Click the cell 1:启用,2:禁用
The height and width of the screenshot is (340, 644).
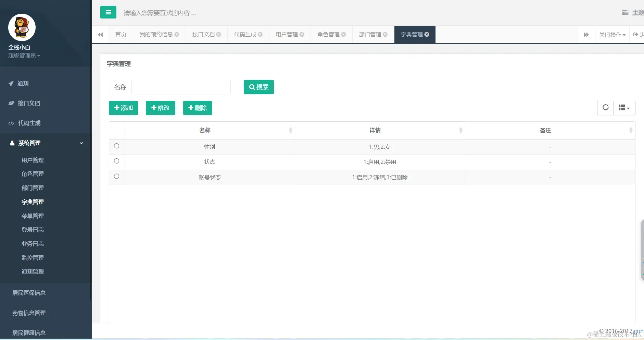(x=380, y=162)
